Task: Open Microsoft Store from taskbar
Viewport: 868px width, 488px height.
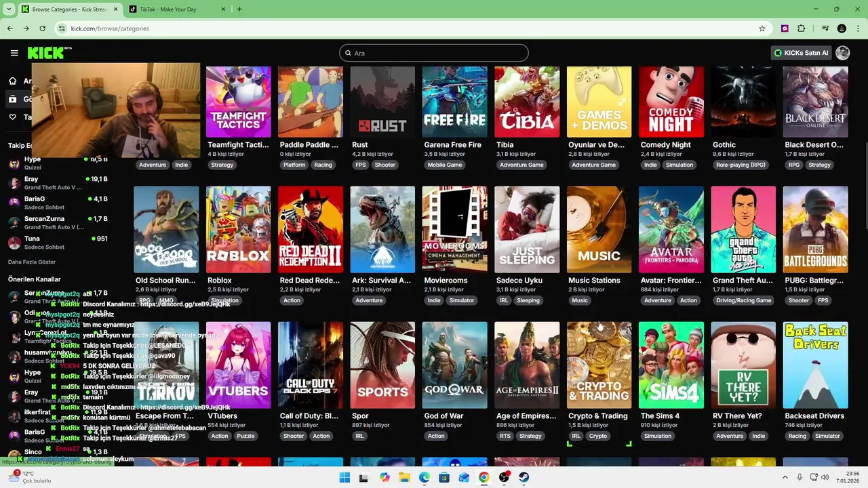Action: coord(444,477)
